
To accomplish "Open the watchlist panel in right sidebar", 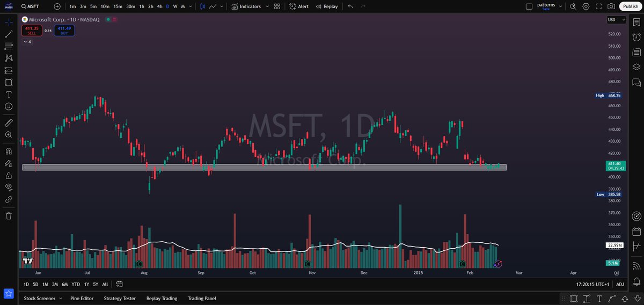I will click(636, 22).
